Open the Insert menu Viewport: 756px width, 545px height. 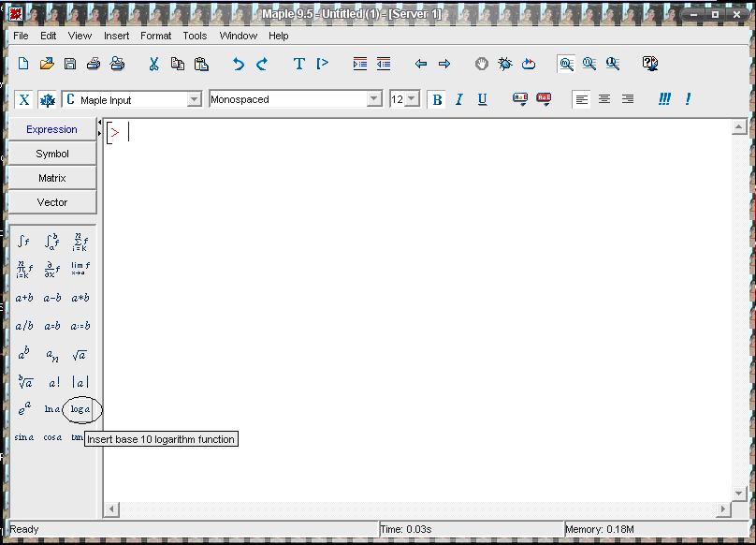pos(116,36)
